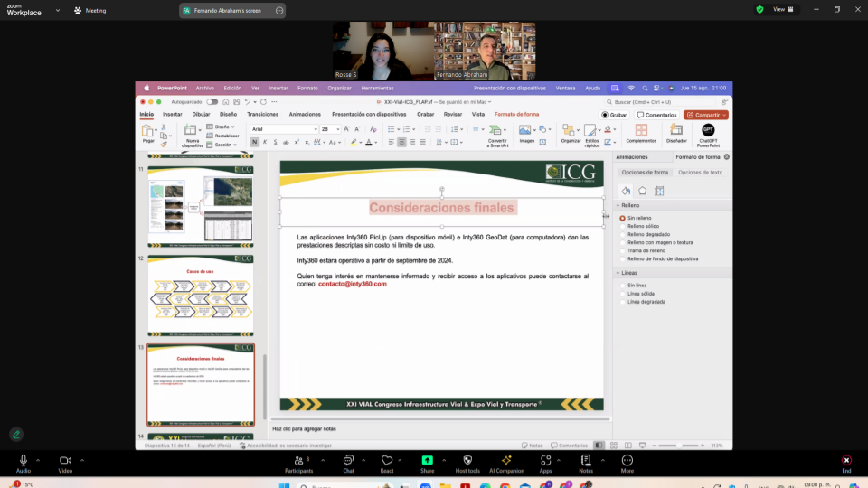Click the increase font size icon
The height and width of the screenshot is (488, 868).
click(x=346, y=129)
